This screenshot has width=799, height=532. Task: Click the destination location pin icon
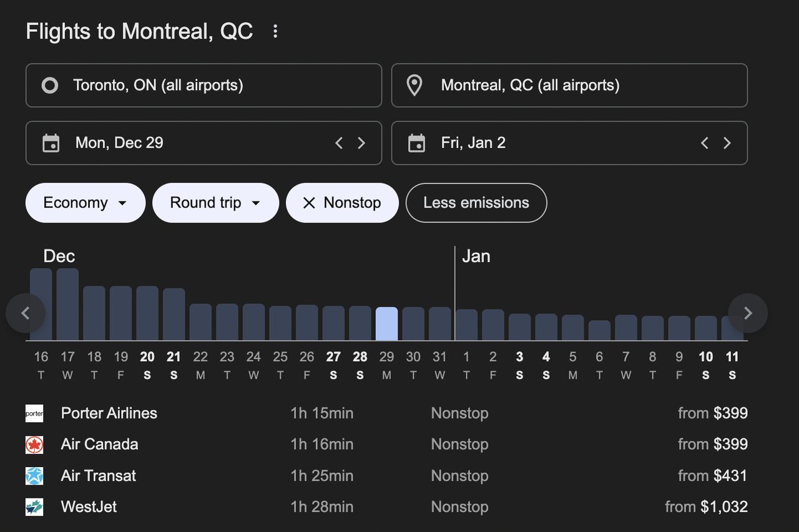(414, 85)
